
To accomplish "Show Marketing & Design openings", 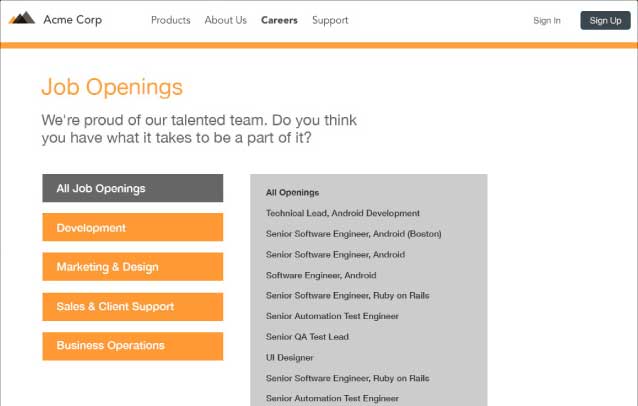I will pos(133,267).
